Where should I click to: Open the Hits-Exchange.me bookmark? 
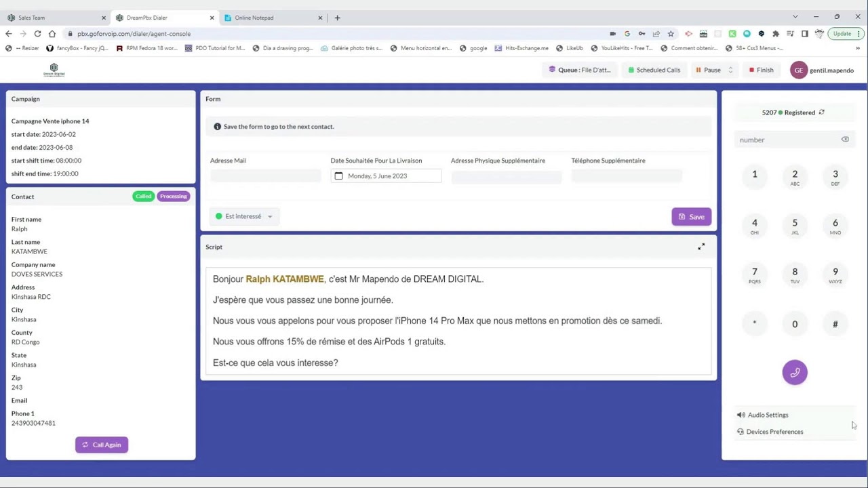coord(521,48)
